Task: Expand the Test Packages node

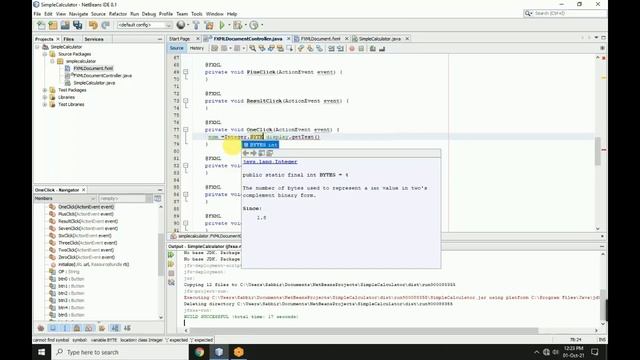Action: pos(45,90)
